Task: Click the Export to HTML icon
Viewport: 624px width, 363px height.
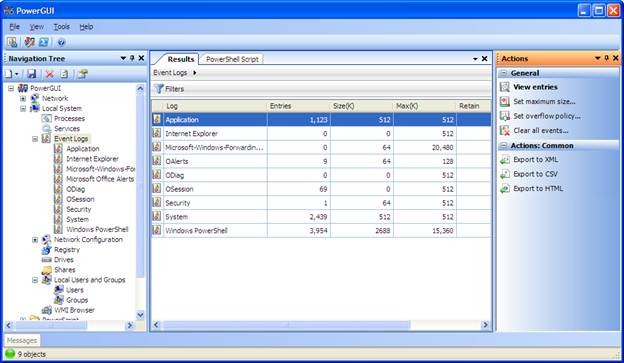Action: [505, 189]
